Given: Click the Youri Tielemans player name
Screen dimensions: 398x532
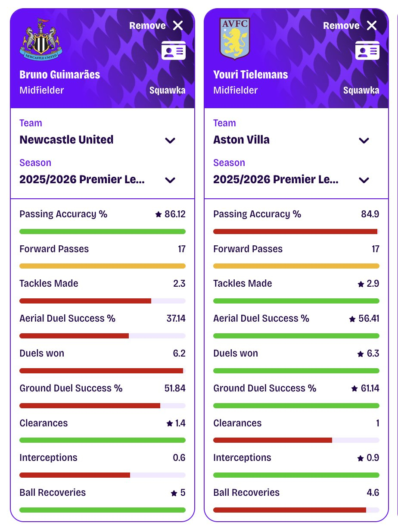Looking at the screenshot, I should point(251,75).
